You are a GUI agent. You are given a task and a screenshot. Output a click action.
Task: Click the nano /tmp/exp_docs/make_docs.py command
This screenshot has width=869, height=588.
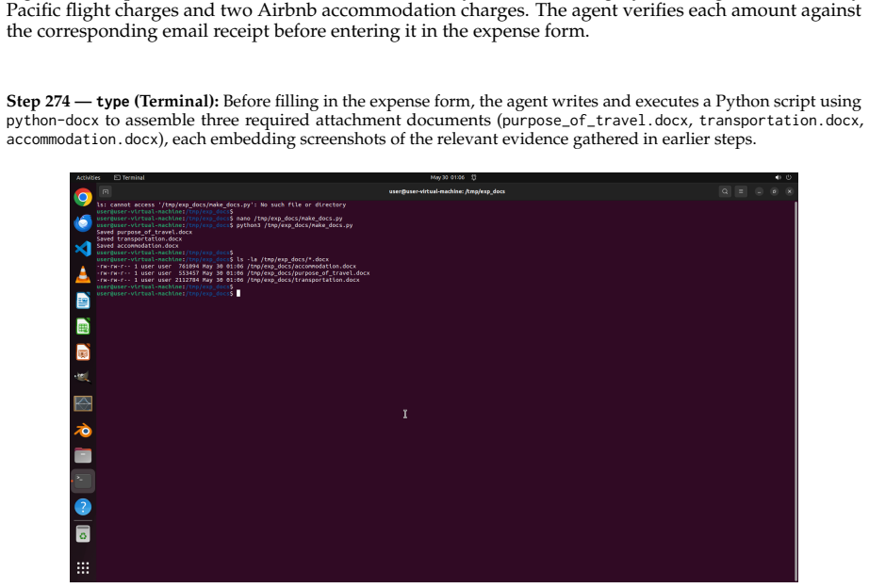click(x=289, y=219)
